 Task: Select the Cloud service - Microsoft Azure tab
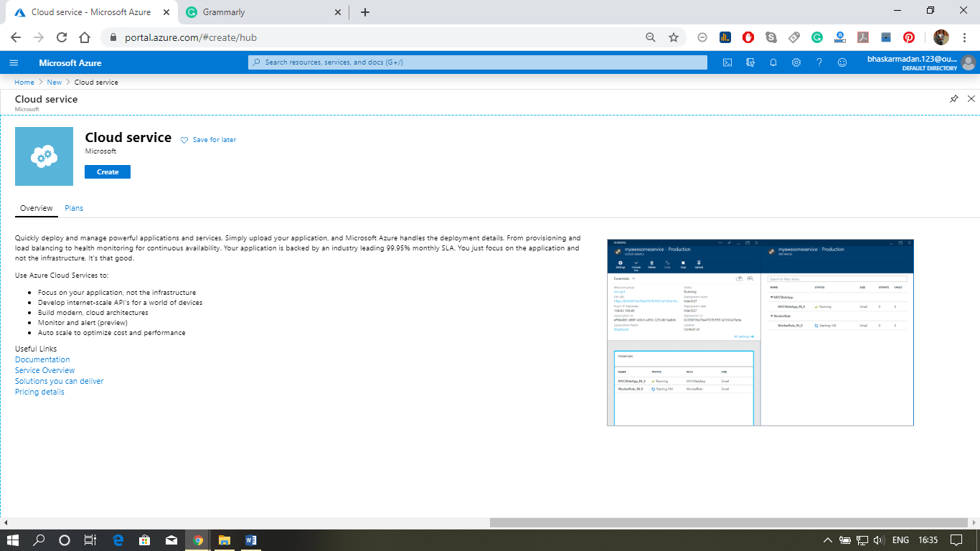[90, 12]
